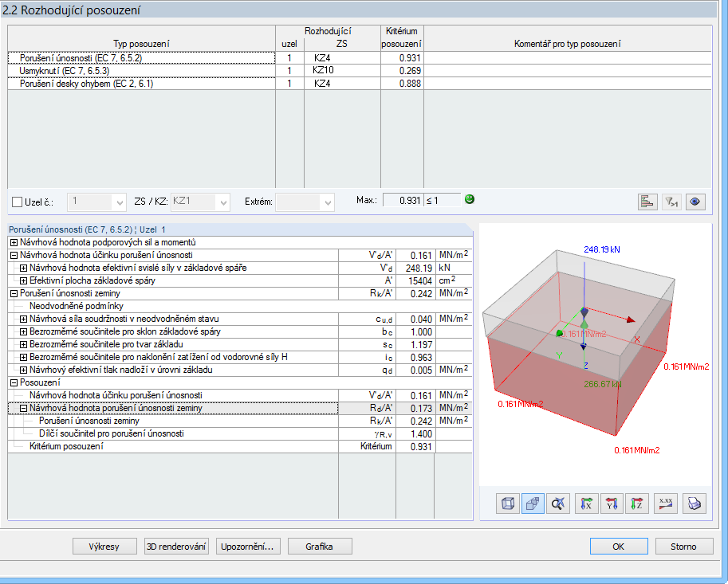Cancel with the Storno button
Viewport: 728px width, 584px height.
(684, 547)
